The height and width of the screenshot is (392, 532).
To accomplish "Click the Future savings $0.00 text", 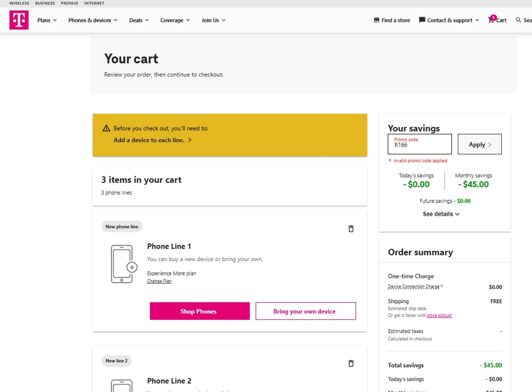I will click(x=445, y=201).
